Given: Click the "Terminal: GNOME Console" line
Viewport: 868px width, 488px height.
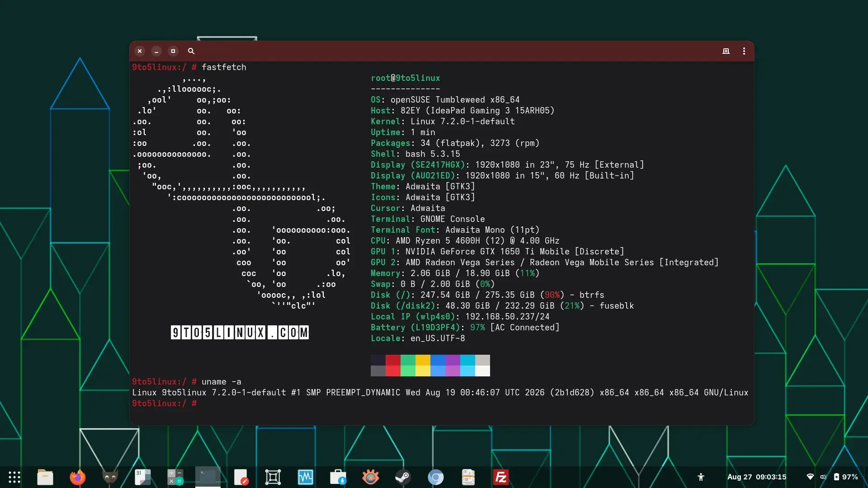Looking at the screenshot, I should 428,219.
